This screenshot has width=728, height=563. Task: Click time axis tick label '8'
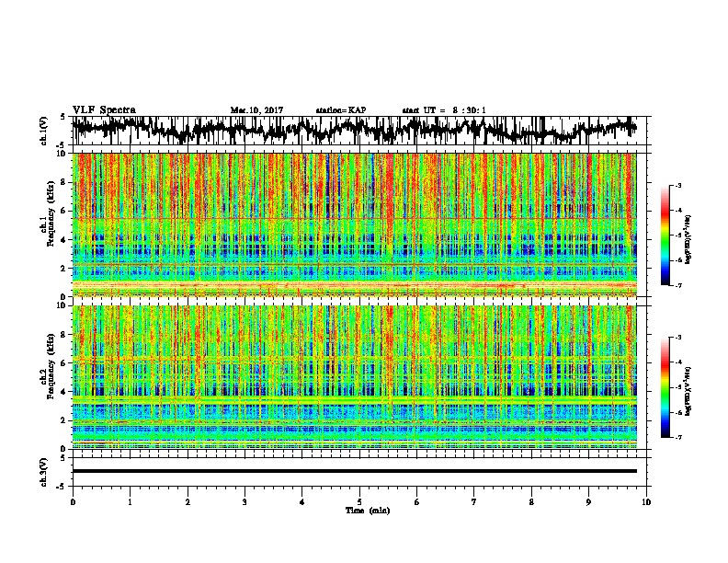point(531,502)
